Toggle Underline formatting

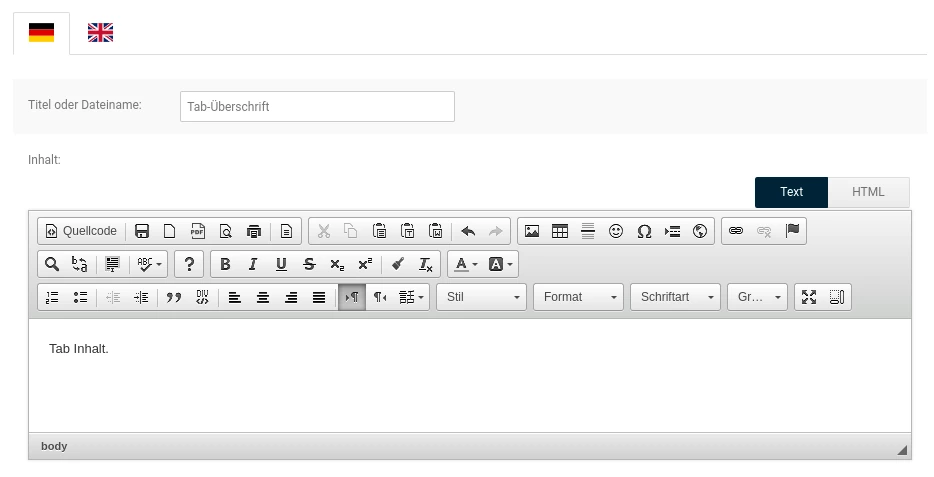pyautogui.click(x=281, y=264)
